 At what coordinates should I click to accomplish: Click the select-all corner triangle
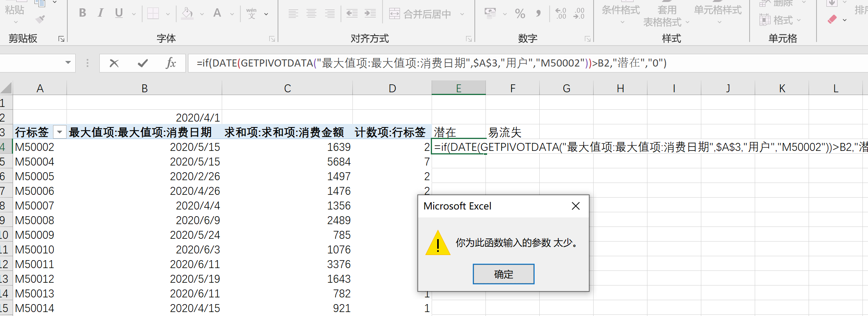(x=6, y=88)
